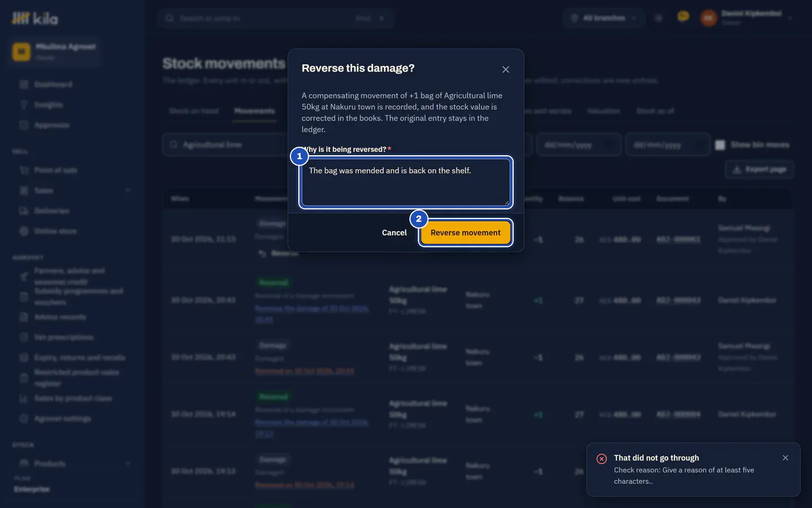
Task: Open the start date filter field
Action: coord(579,145)
